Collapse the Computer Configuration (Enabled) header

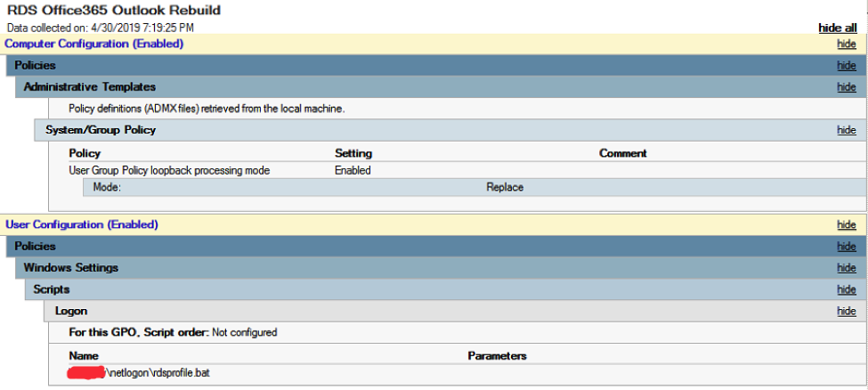coord(94,44)
